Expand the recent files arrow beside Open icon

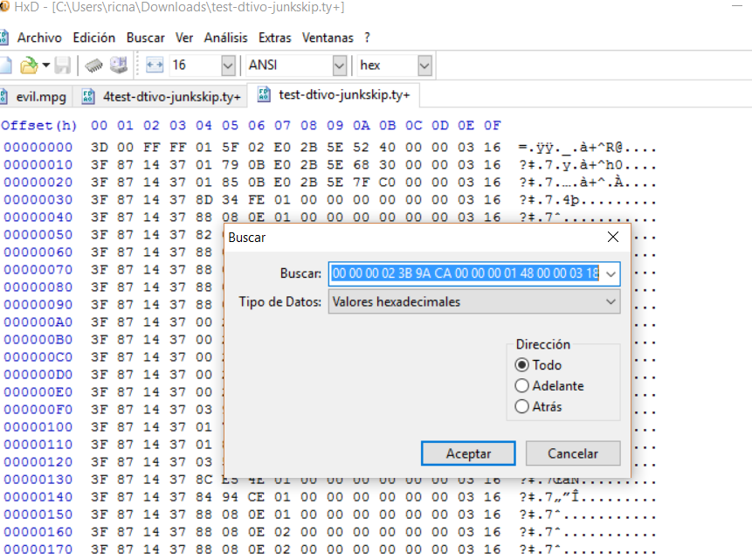pos(45,66)
